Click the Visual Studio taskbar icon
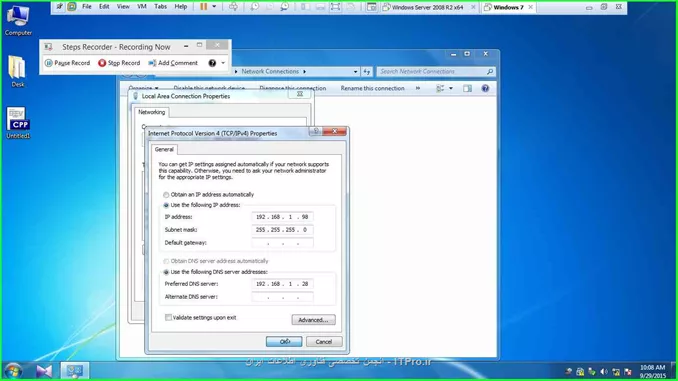The image size is (678, 381). tap(44, 371)
